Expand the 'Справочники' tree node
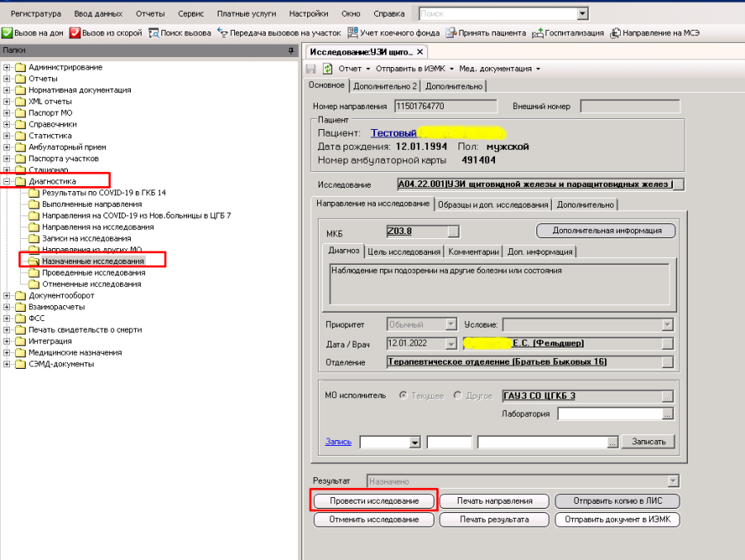 [x=7, y=124]
